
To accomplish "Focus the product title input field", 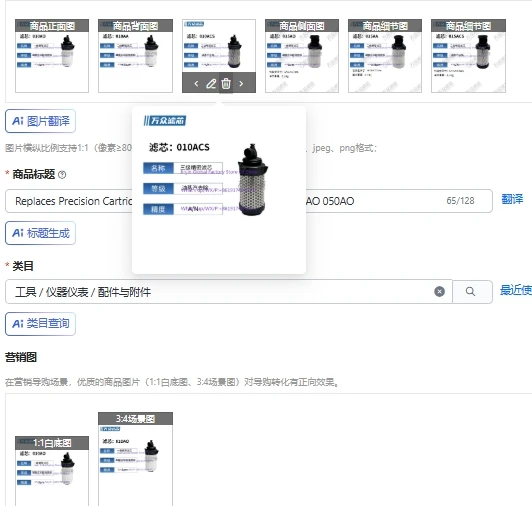I will pyautogui.click(x=249, y=201).
